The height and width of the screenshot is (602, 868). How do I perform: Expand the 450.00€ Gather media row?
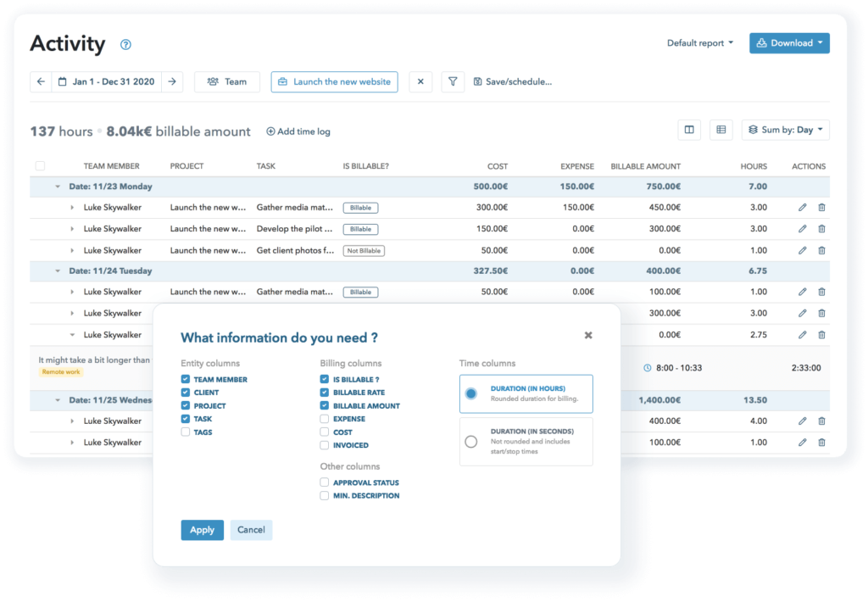[x=72, y=207]
